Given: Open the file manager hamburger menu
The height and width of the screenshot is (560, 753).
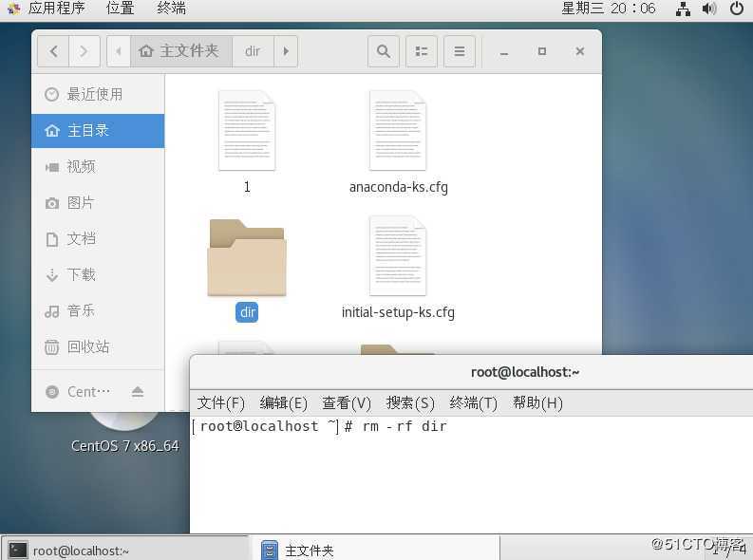Looking at the screenshot, I should 459,51.
